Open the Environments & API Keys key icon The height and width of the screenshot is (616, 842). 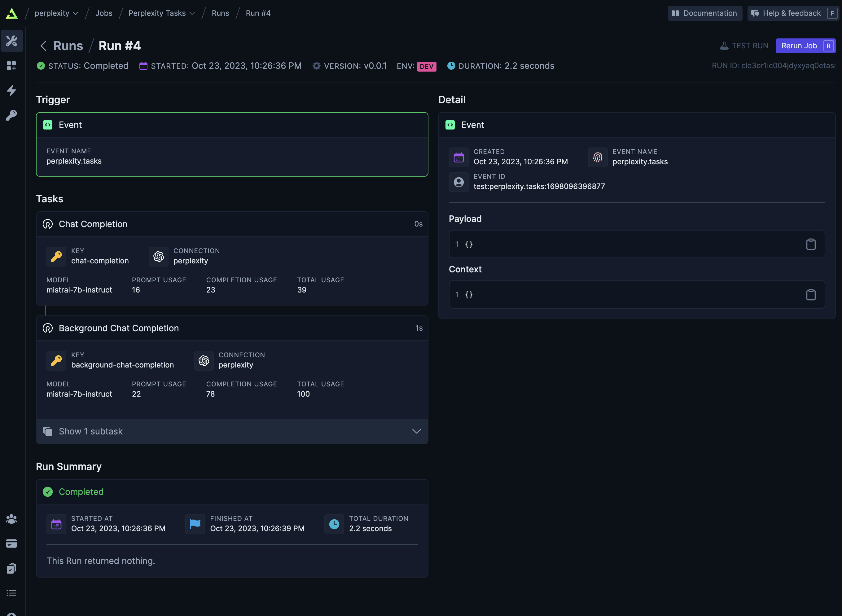click(11, 115)
